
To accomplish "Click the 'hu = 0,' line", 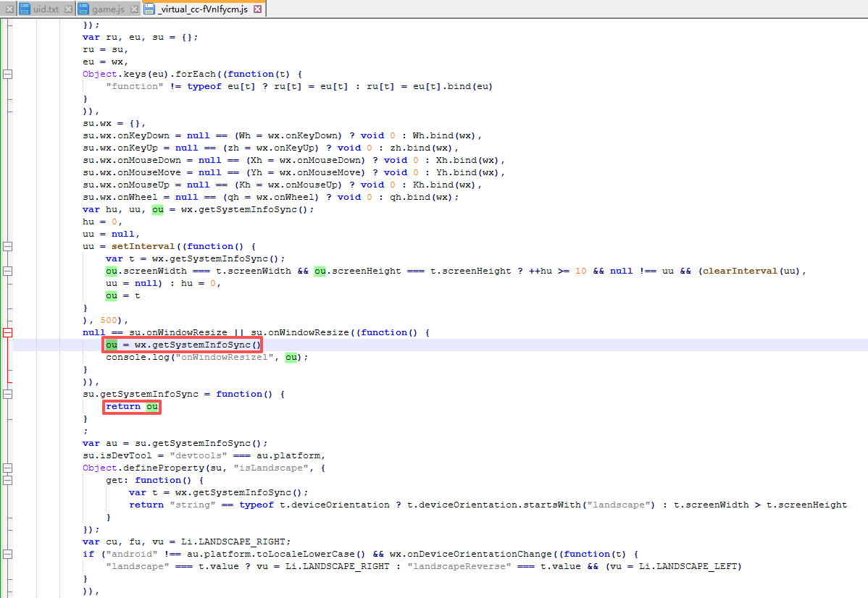I will tap(102, 222).
